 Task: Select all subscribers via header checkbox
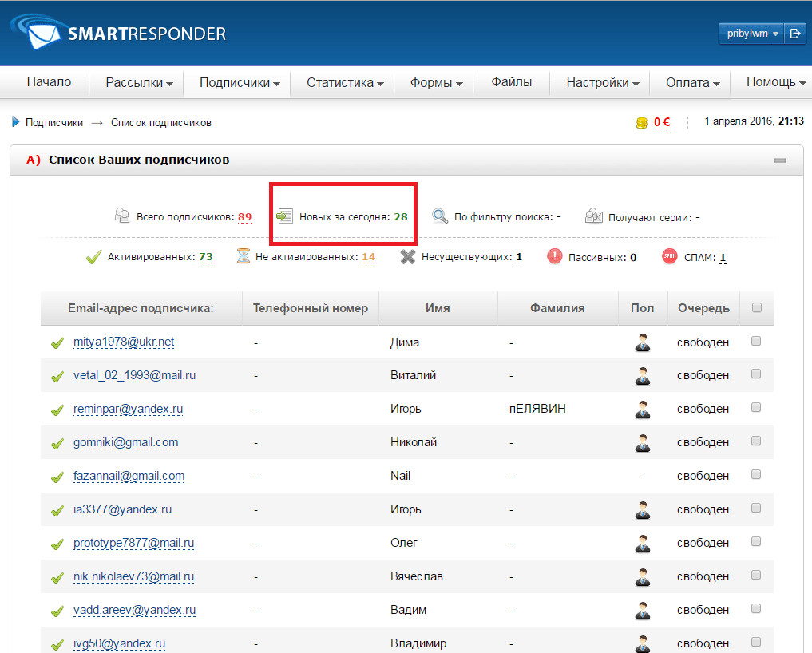(x=756, y=307)
